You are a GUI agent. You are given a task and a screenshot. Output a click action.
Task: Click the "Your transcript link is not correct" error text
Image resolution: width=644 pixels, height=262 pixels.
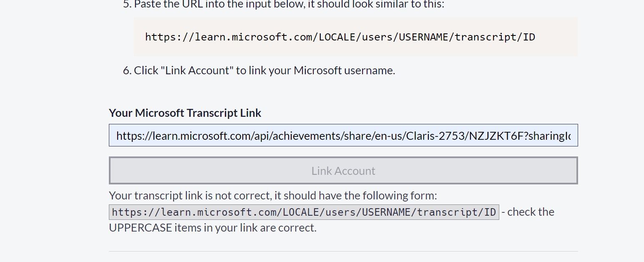point(273,196)
